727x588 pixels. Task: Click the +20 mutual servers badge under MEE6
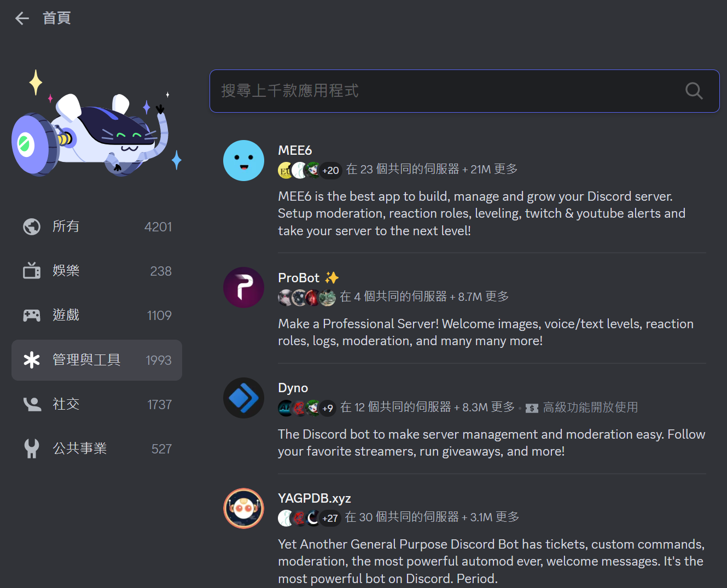coord(330,171)
